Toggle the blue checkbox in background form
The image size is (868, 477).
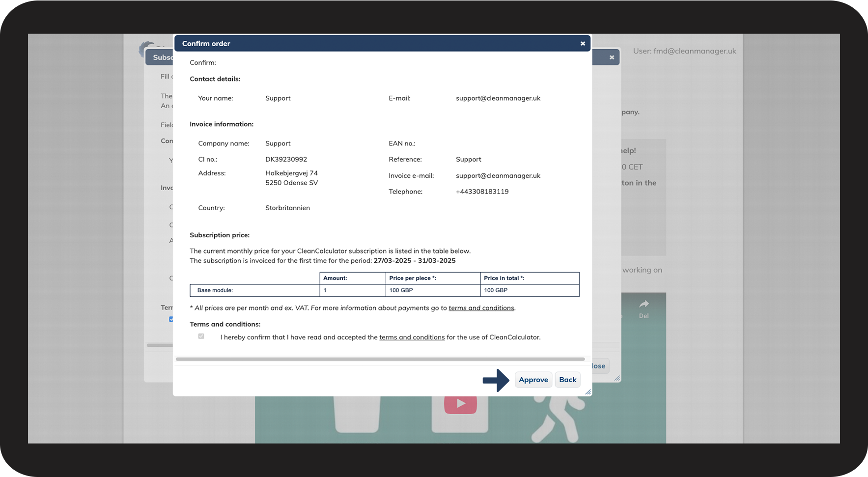click(171, 319)
